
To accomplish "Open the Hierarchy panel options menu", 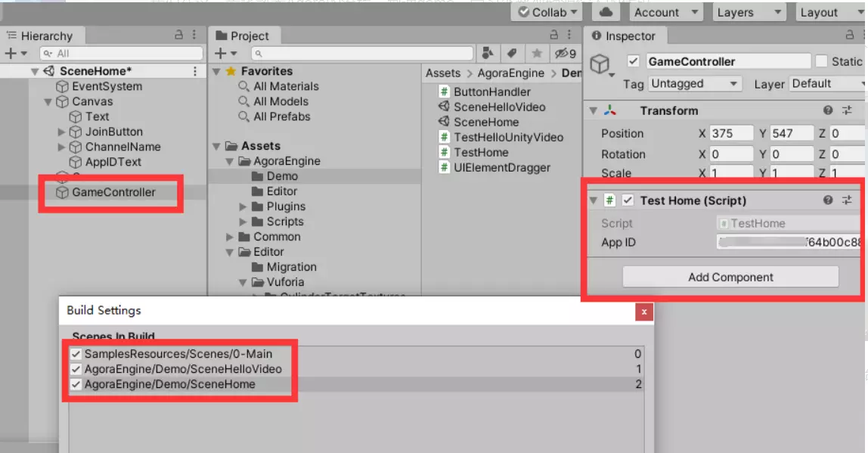I will [x=194, y=35].
